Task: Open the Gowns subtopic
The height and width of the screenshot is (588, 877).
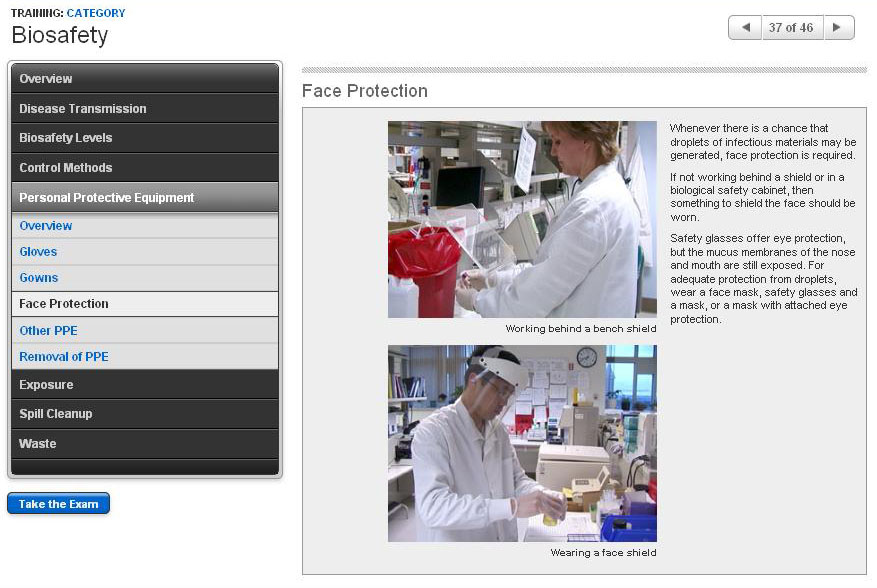Action: (x=39, y=278)
